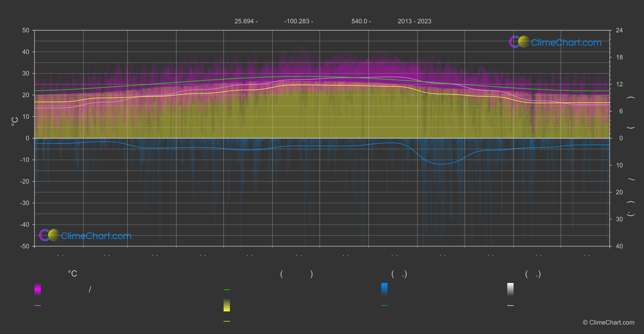
Task: Click the white gradient legend swatch
Action: [511, 289]
